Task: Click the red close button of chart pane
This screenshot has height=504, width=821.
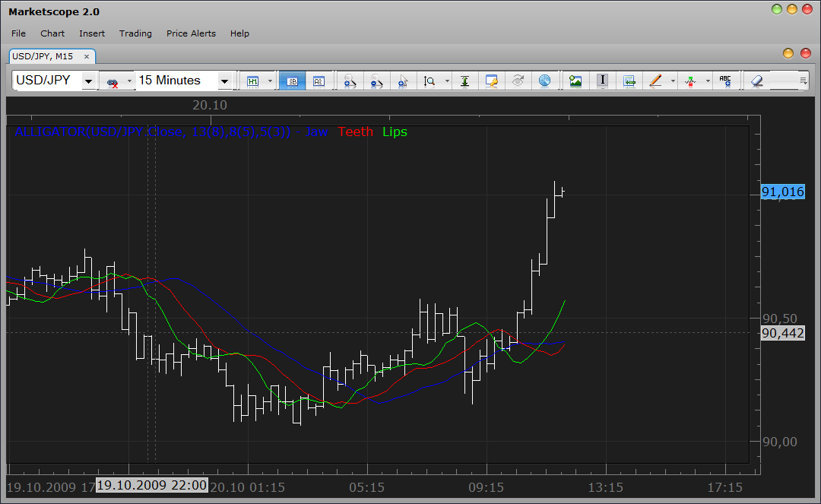Action: (x=806, y=53)
